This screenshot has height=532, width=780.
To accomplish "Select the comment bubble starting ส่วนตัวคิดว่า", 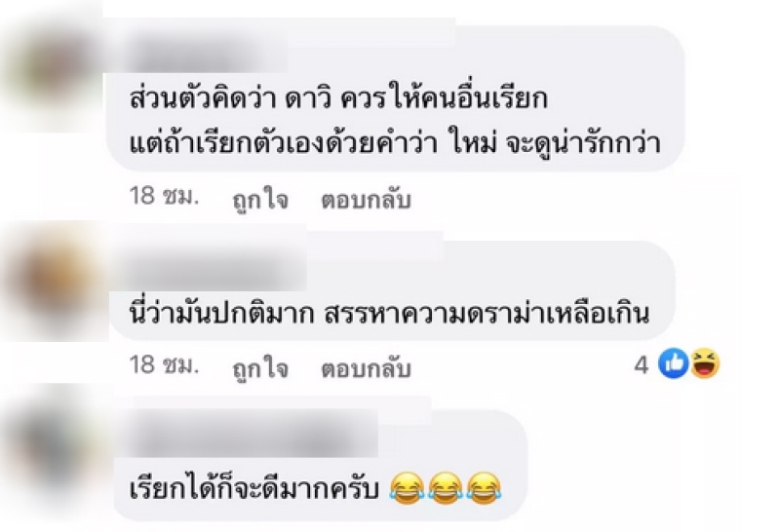I will click(396, 98).
